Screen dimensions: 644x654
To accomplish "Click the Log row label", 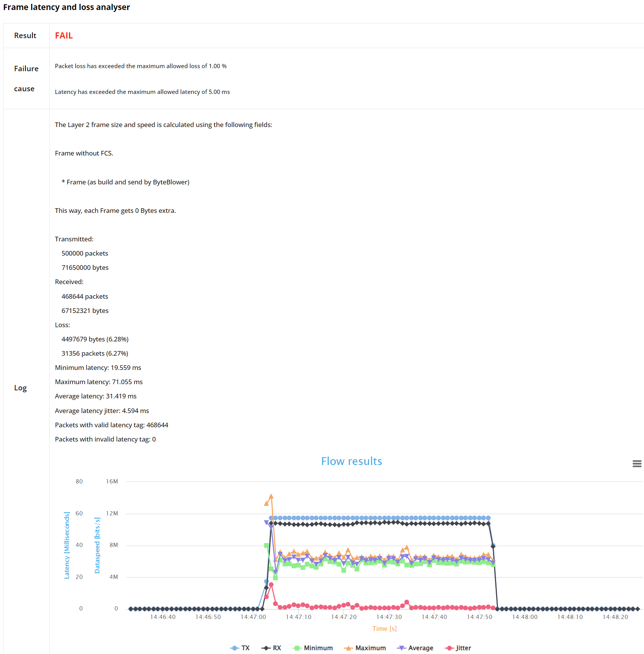I will point(20,388).
